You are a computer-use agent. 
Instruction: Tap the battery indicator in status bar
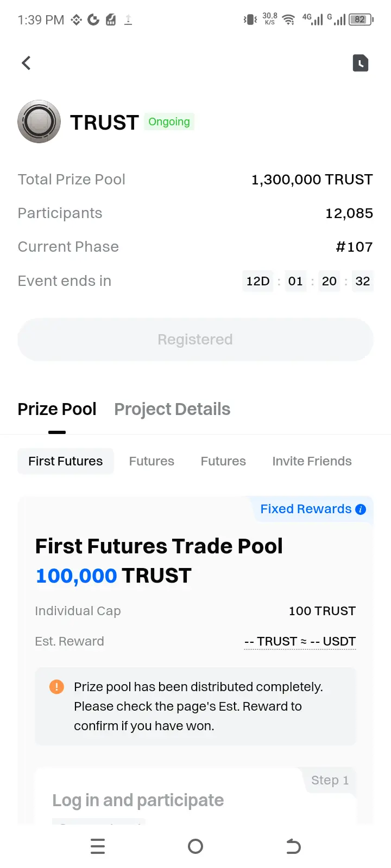[x=361, y=20]
